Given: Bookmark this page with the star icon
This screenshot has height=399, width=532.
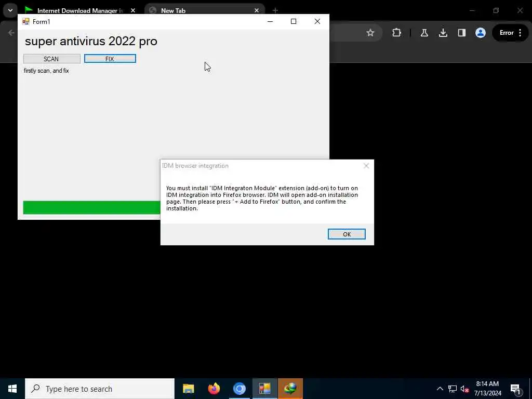Looking at the screenshot, I should [370, 33].
